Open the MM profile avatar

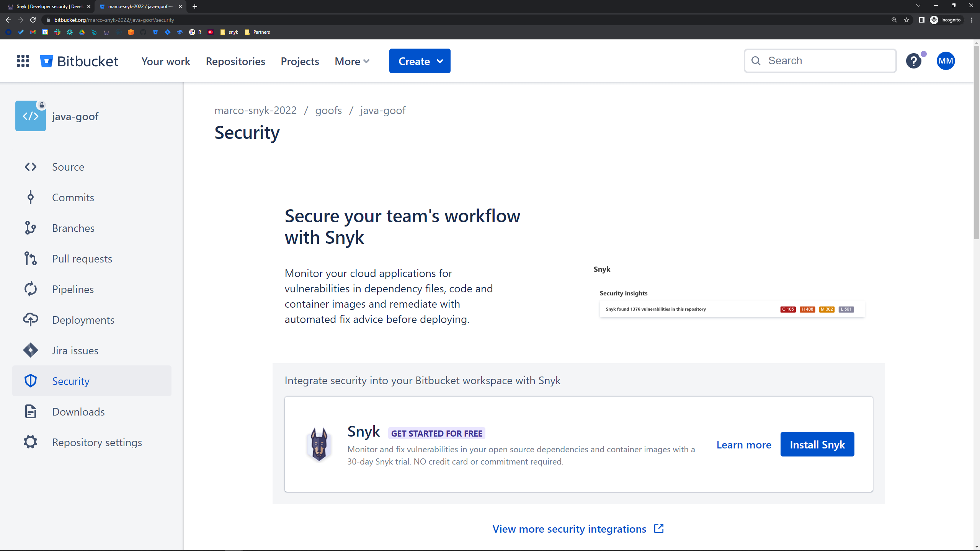[946, 61]
